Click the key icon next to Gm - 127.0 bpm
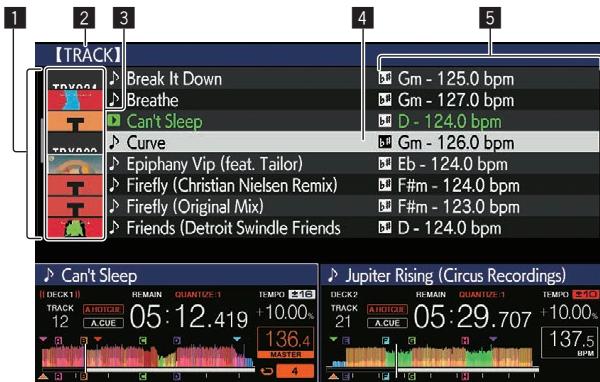This screenshot has height=382, width=600. click(x=385, y=100)
